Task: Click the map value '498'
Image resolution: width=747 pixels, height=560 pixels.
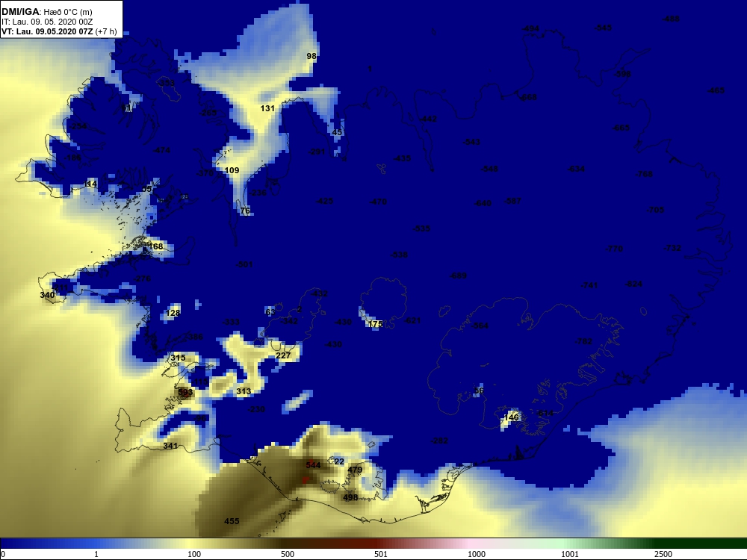Action: (x=350, y=497)
